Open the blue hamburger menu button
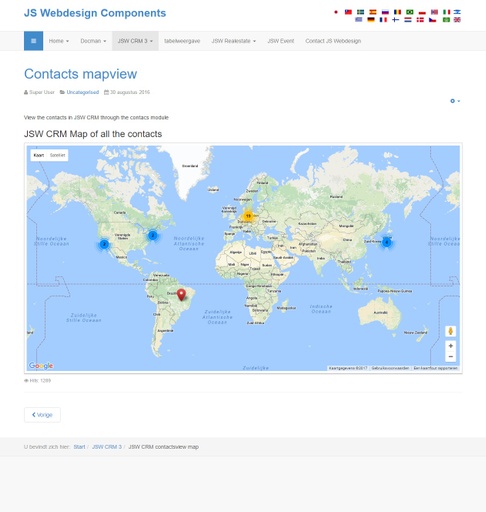486x512 pixels. [x=33, y=41]
